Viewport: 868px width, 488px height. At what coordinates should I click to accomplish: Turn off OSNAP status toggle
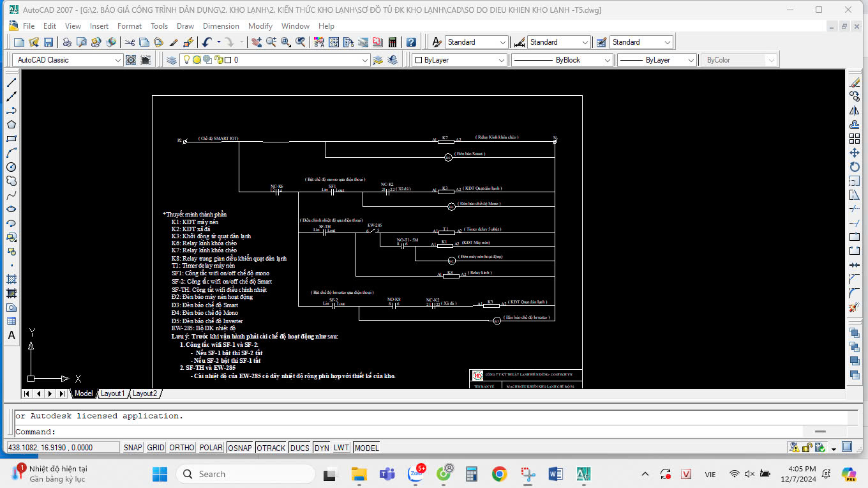coord(240,448)
